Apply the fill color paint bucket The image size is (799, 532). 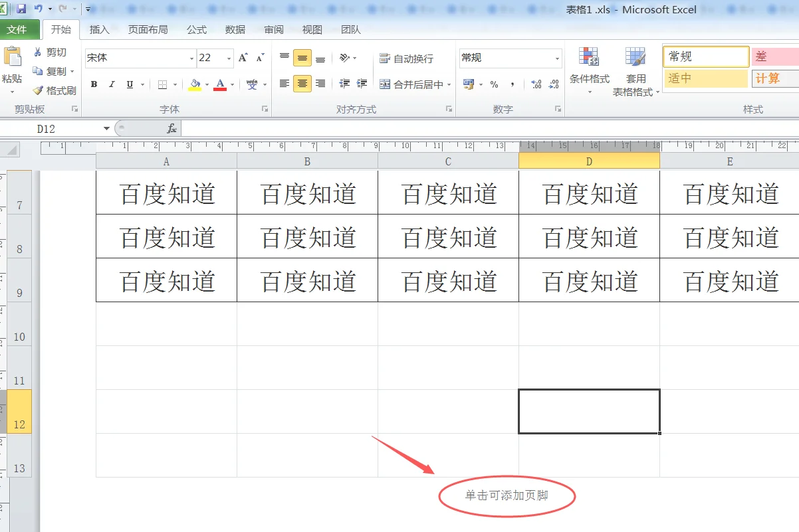[195, 84]
